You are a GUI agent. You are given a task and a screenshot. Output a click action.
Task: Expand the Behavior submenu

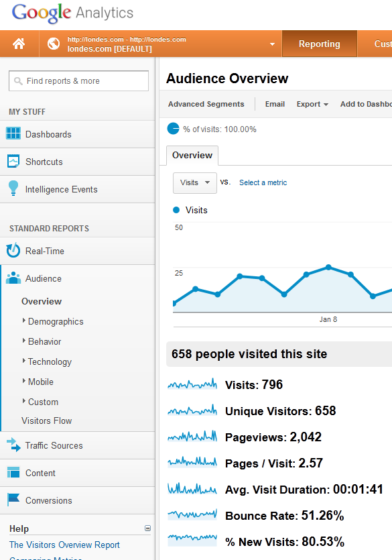pyautogui.click(x=44, y=342)
